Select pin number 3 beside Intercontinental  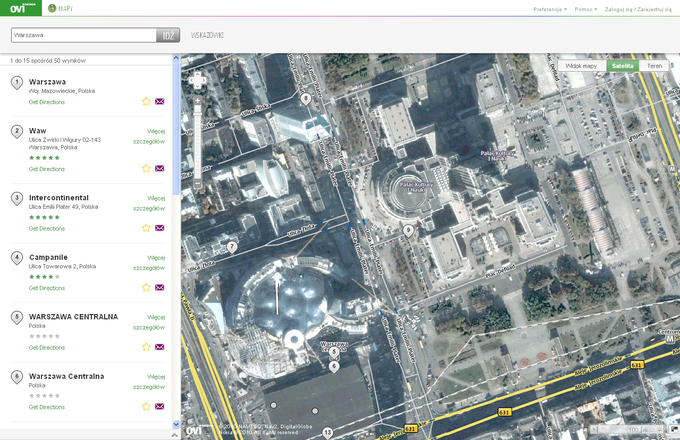17,199
